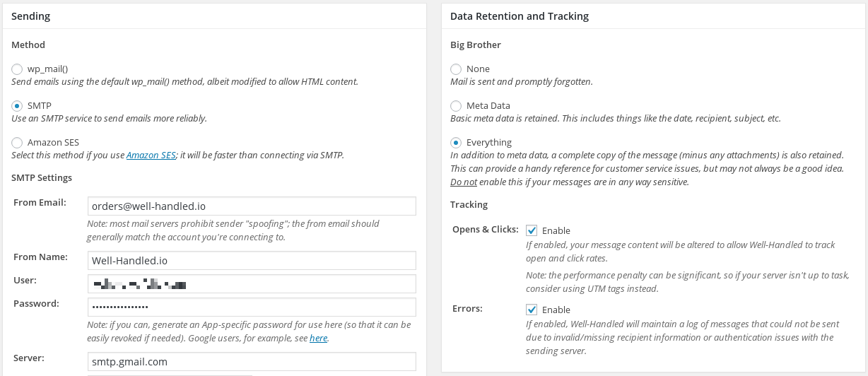Click the 'From Email:' label
868x376 pixels.
click(40, 203)
